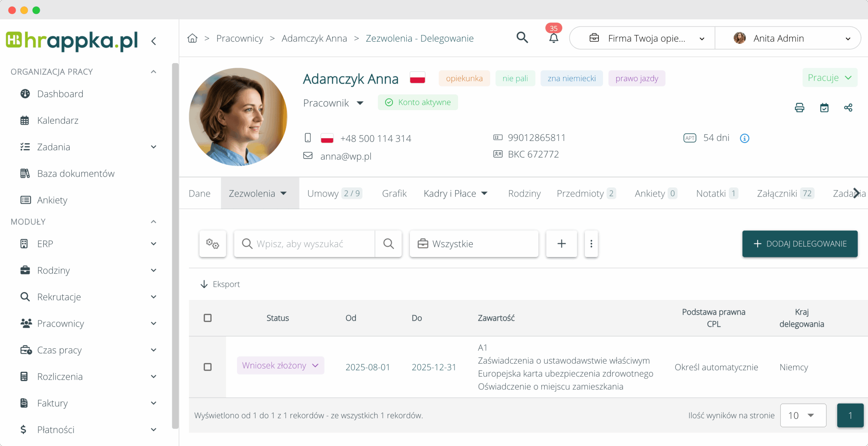This screenshot has height=446, width=868.
Task: Open the global search magnifier icon
Action: tap(522, 38)
